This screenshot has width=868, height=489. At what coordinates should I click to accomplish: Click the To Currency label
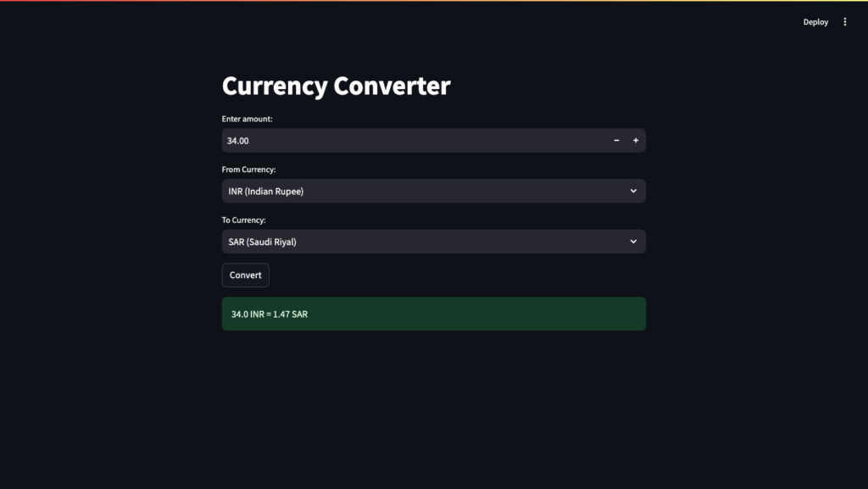tap(243, 219)
